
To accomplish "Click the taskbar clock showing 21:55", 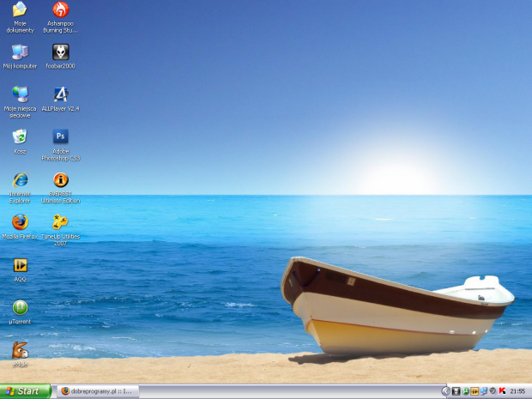I will tap(517, 391).
